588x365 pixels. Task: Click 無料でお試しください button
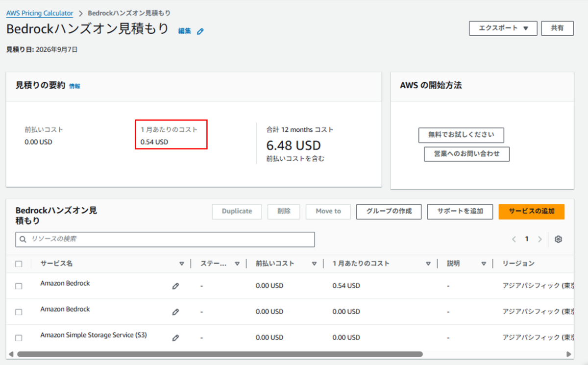(x=461, y=135)
